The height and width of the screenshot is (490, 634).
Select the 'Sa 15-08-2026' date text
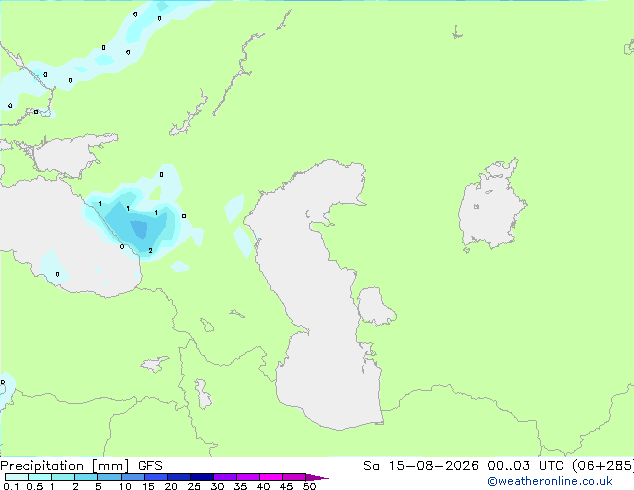point(421,466)
